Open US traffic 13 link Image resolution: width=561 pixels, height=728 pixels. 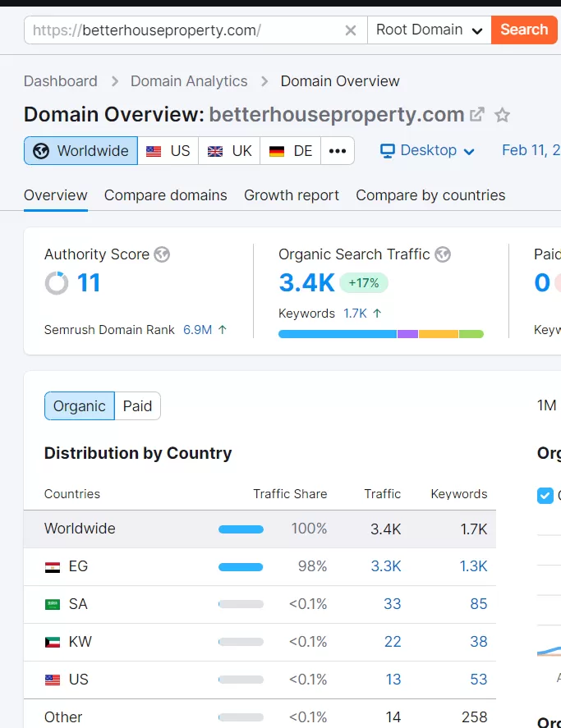(x=393, y=680)
